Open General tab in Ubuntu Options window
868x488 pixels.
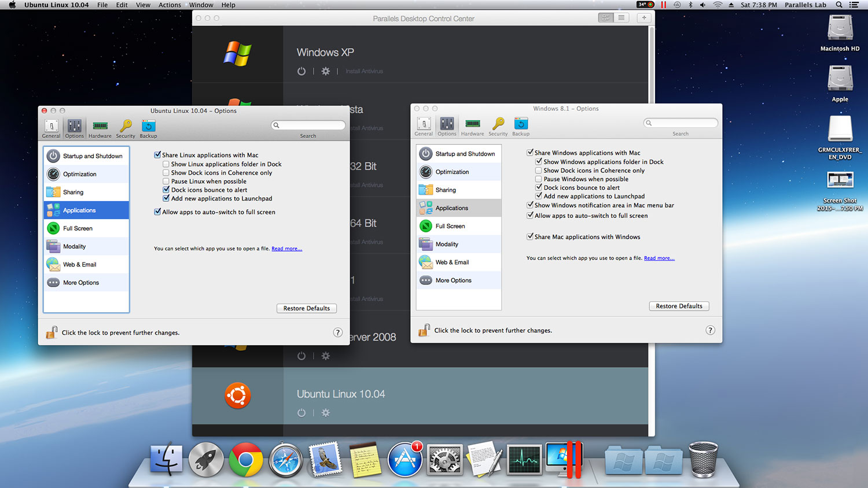pos(51,128)
